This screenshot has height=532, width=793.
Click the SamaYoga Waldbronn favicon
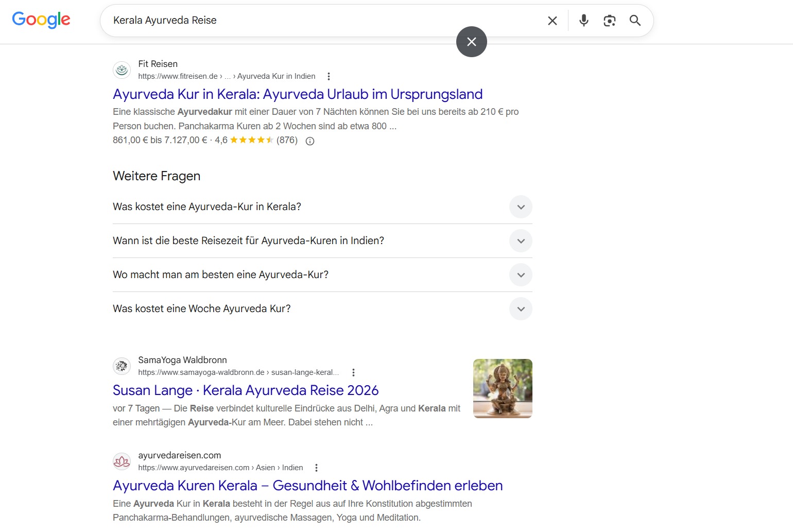coord(122,366)
